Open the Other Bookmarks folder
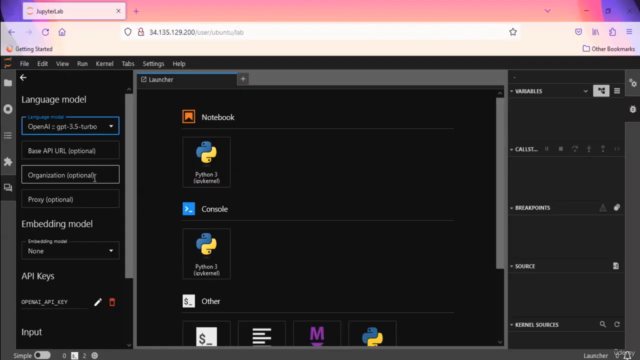The height and width of the screenshot is (360, 640). pyautogui.click(x=609, y=49)
